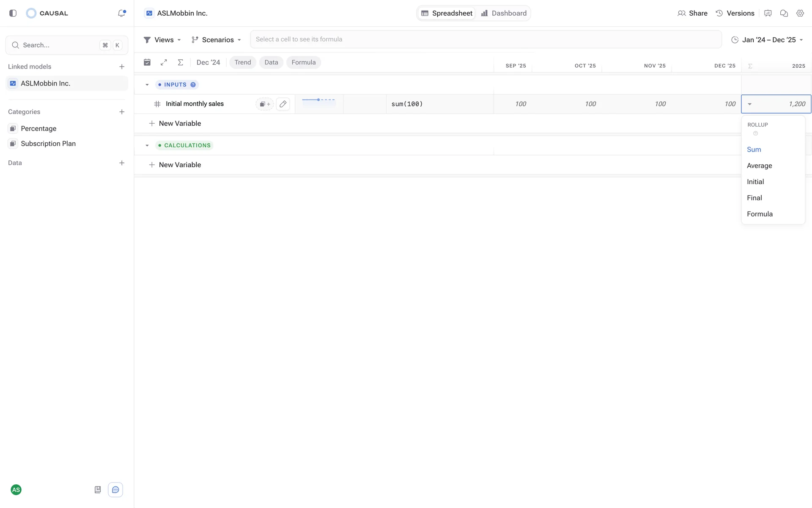Open the chat support icon at bottom
This screenshot has width=812, height=508.
pyautogui.click(x=115, y=490)
